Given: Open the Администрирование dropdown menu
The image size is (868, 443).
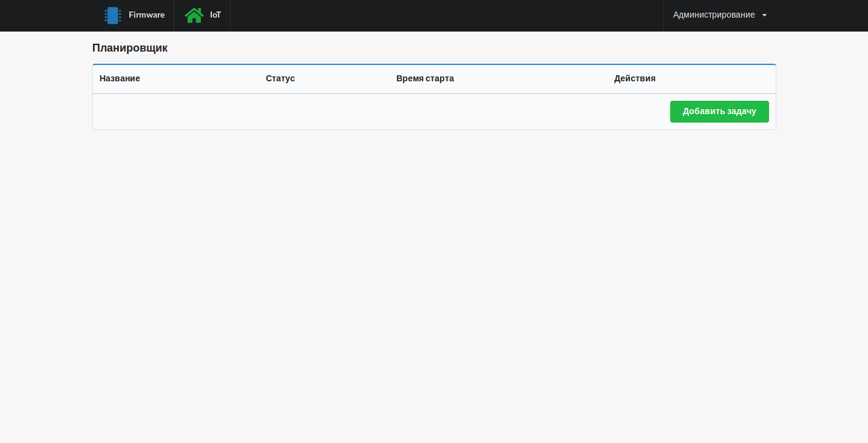Looking at the screenshot, I should [x=720, y=15].
